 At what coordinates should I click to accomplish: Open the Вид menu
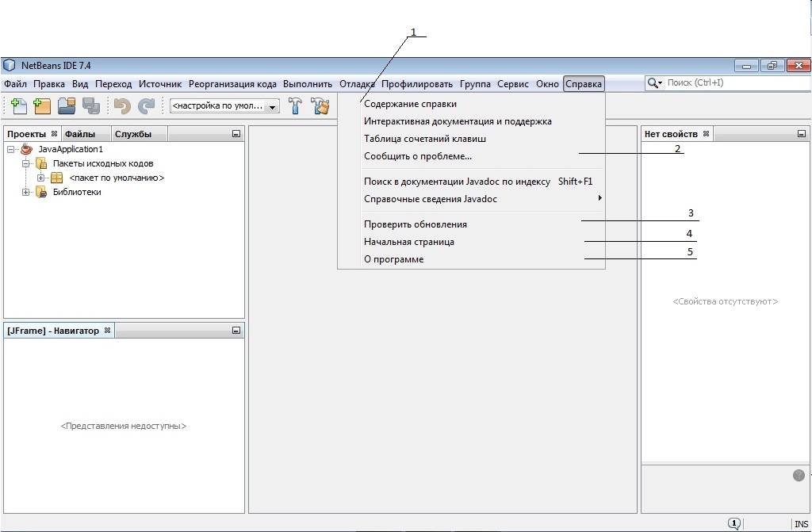click(80, 84)
